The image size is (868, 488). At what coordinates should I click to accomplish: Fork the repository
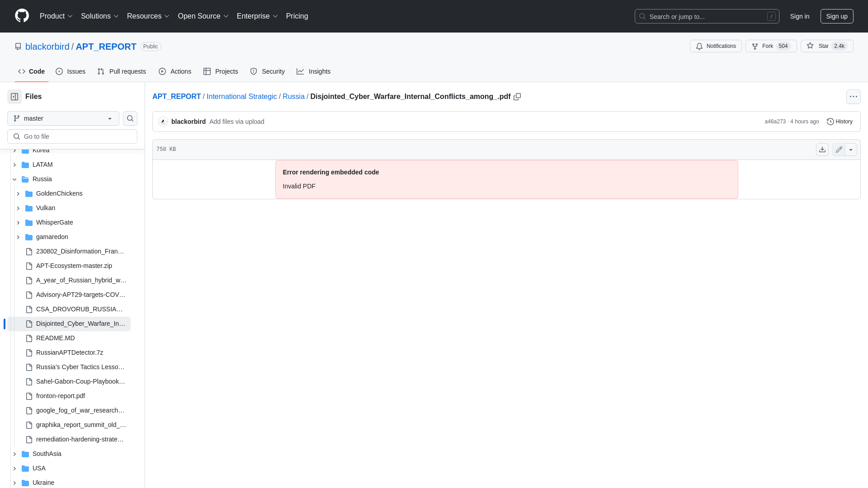click(771, 46)
